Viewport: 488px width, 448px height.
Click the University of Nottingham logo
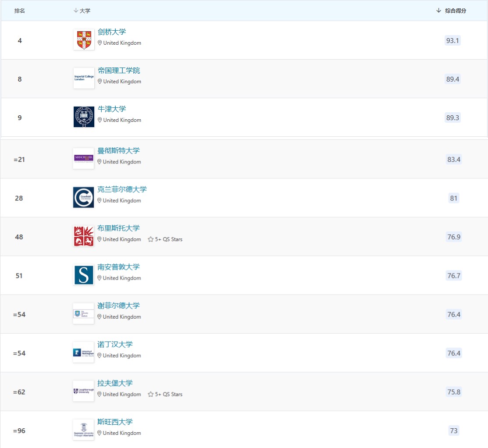tap(83, 352)
